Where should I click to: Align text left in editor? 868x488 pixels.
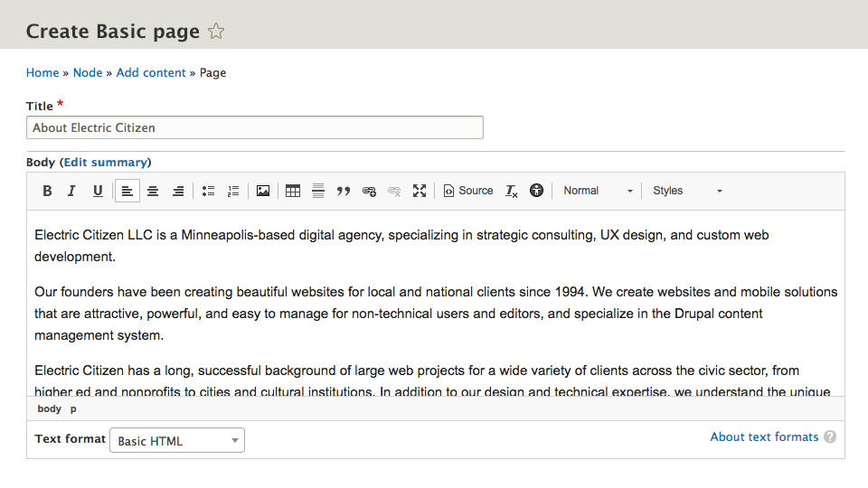pos(127,191)
